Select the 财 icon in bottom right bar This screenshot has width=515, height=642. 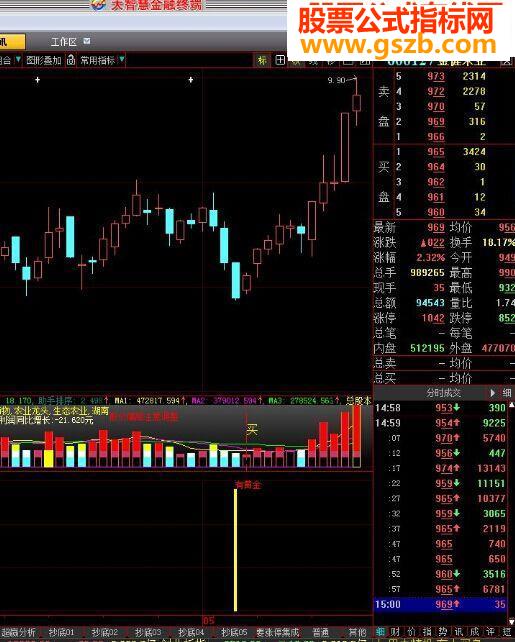(395, 632)
